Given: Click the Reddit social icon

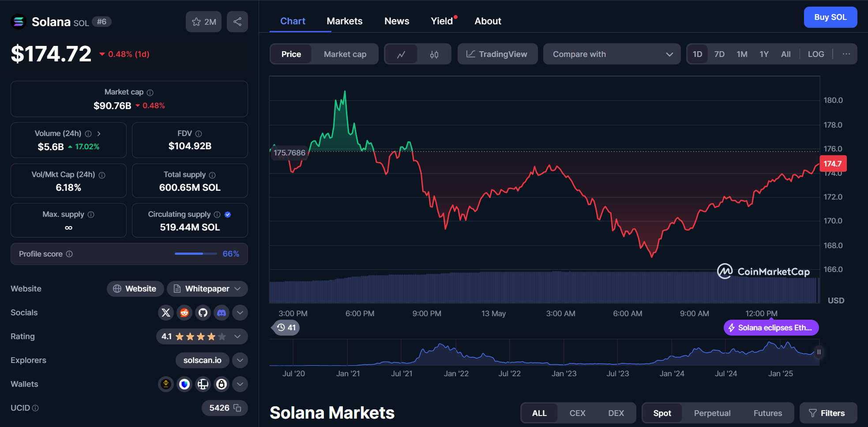Looking at the screenshot, I should pyautogui.click(x=184, y=312).
